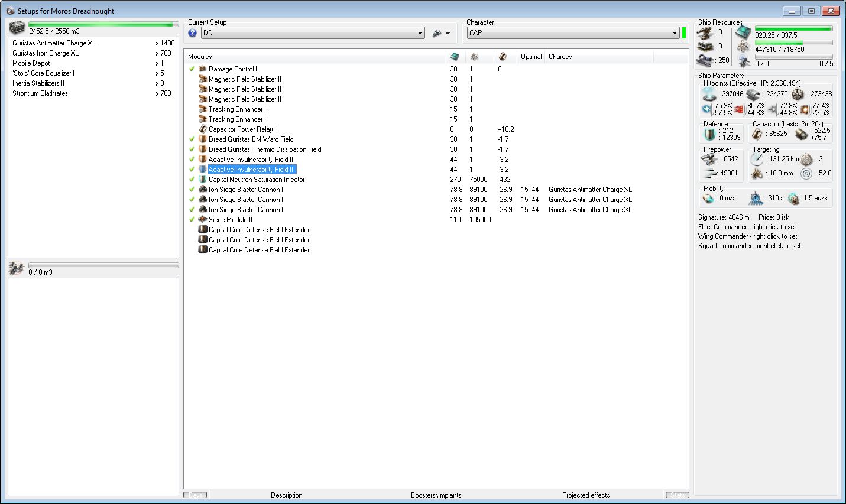The width and height of the screenshot is (846, 504).
Task: Click the Fleet Commander link
Action: click(747, 227)
